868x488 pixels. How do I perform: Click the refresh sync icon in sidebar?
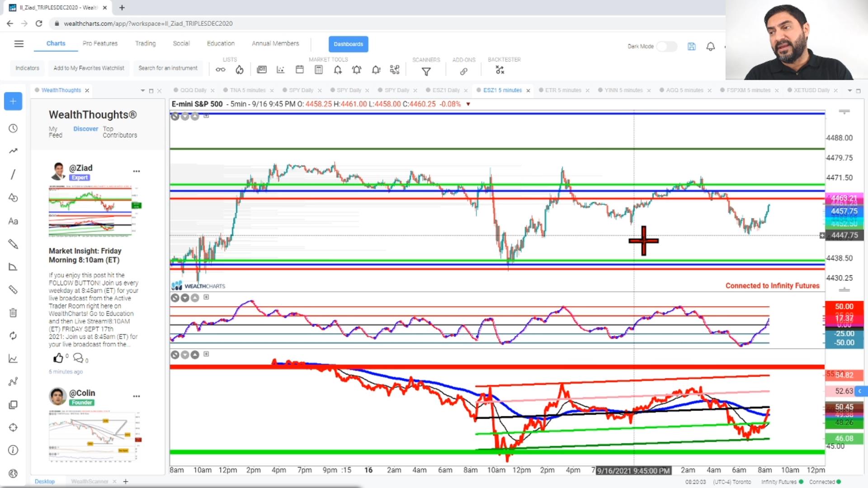click(13, 336)
